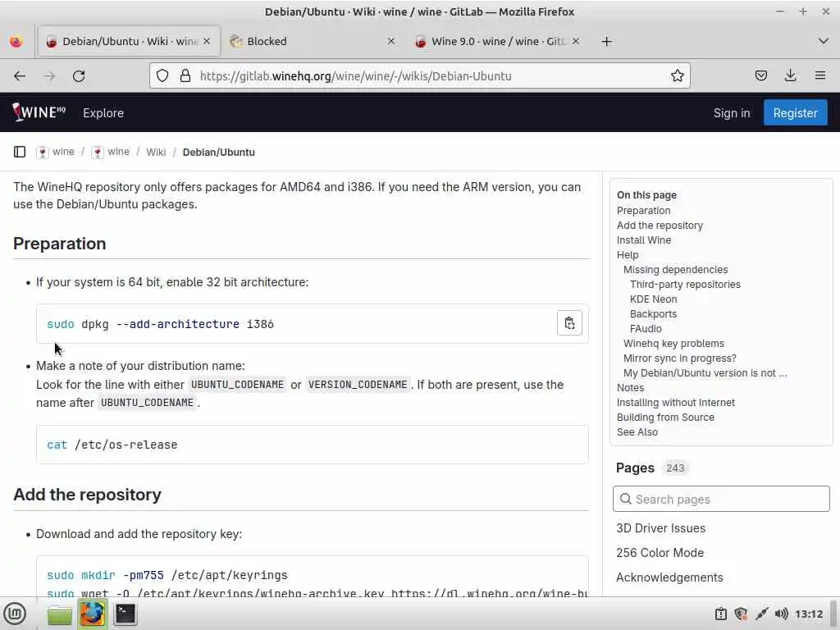Open the Firefox View icon

tap(16, 41)
